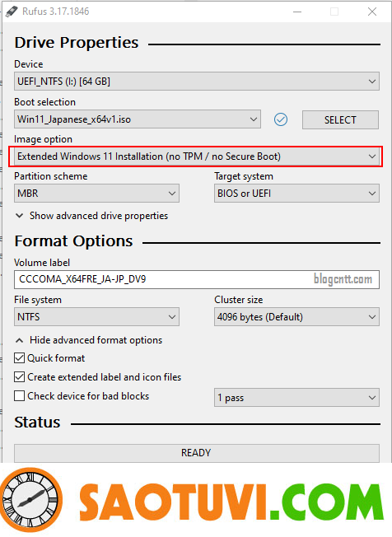Minimize the Rufus window
Image resolution: width=392 pixels, height=537 pixels.
tap(297, 12)
